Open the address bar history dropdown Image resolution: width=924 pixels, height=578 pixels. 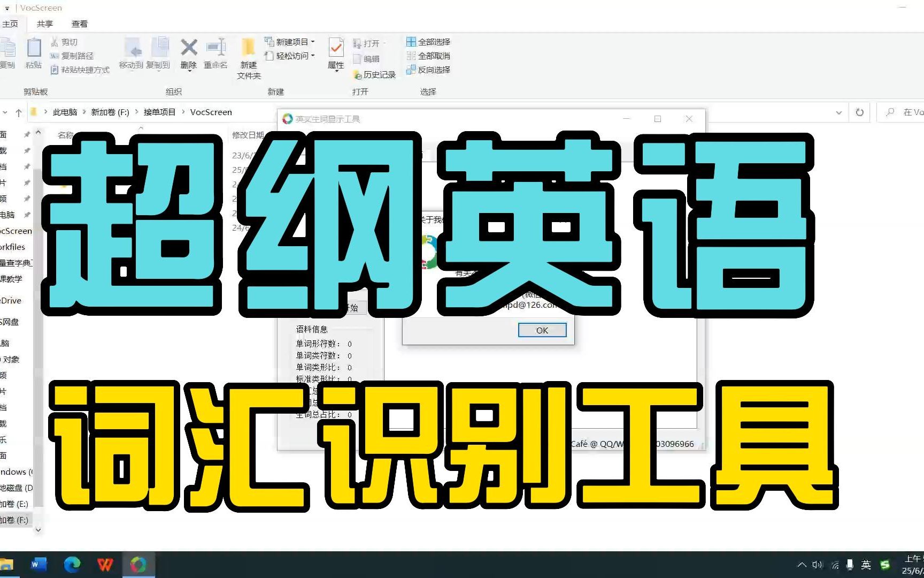(x=838, y=112)
